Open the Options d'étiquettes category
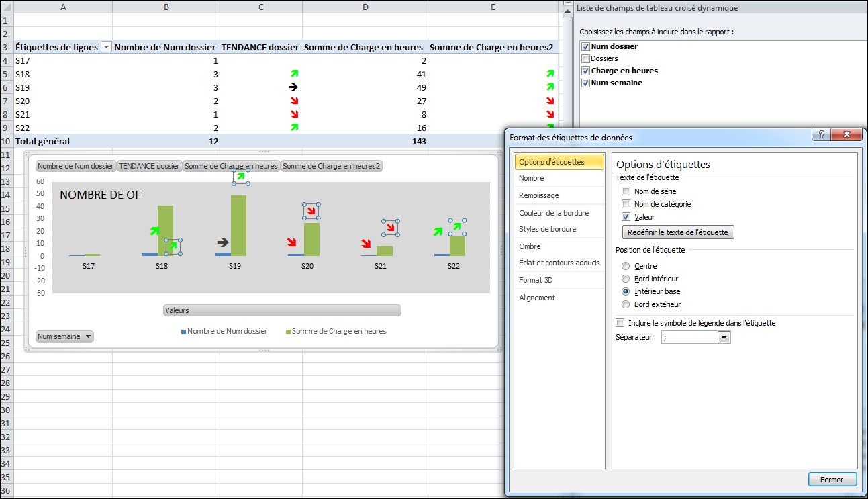This screenshot has width=868, height=499. (559, 162)
